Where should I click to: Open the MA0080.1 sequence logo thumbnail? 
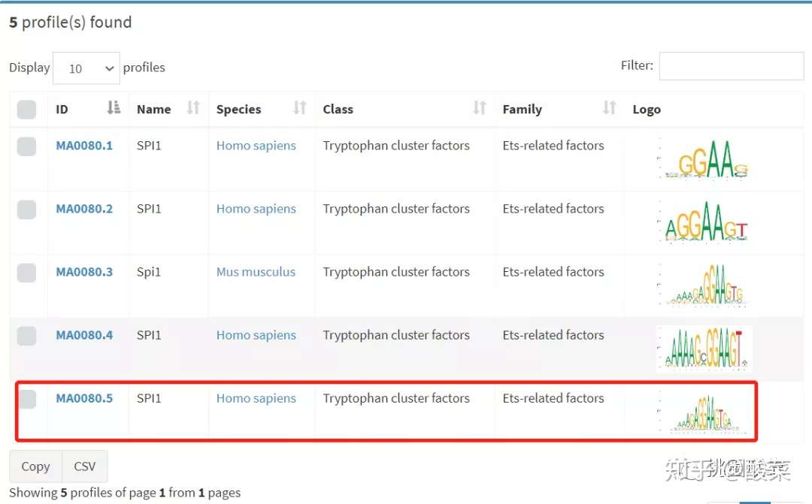point(703,158)
